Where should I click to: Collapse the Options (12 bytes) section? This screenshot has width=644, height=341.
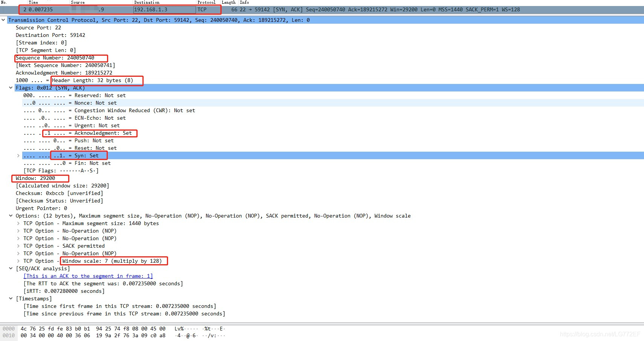(x=11, y=216)
